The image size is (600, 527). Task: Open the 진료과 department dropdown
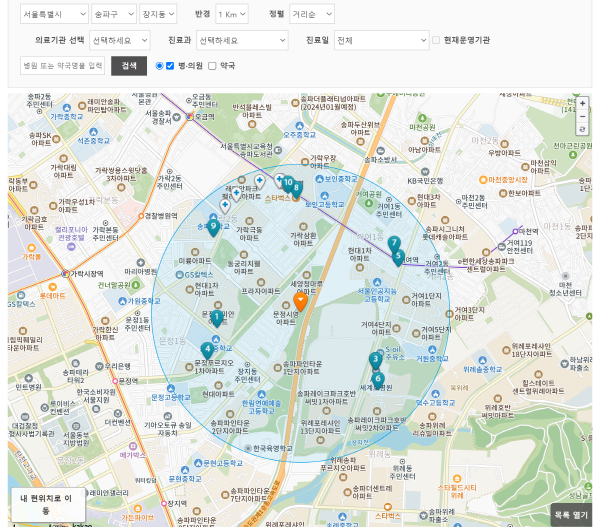[242, 40]
